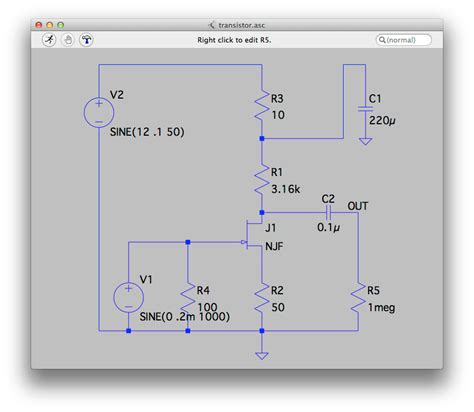Click the C2 reference label
The image size is (474, 412).
click(x=328, y=199)
